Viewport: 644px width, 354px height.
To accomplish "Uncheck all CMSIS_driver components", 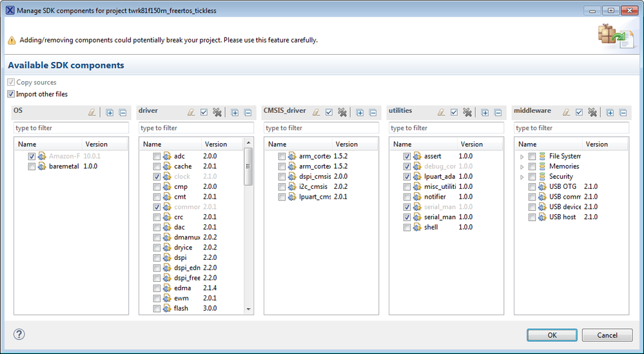I will (342, 112).
